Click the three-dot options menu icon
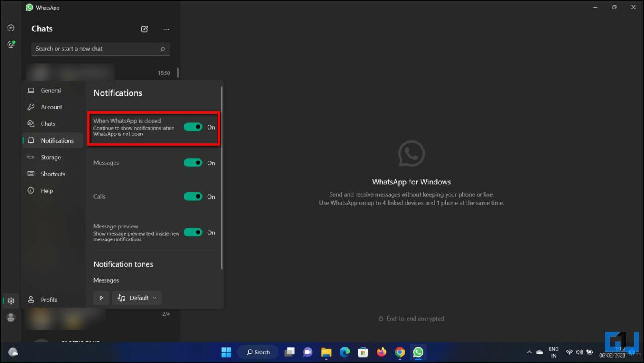This screenshot has width=644, height=363. (x=166, y=29)
